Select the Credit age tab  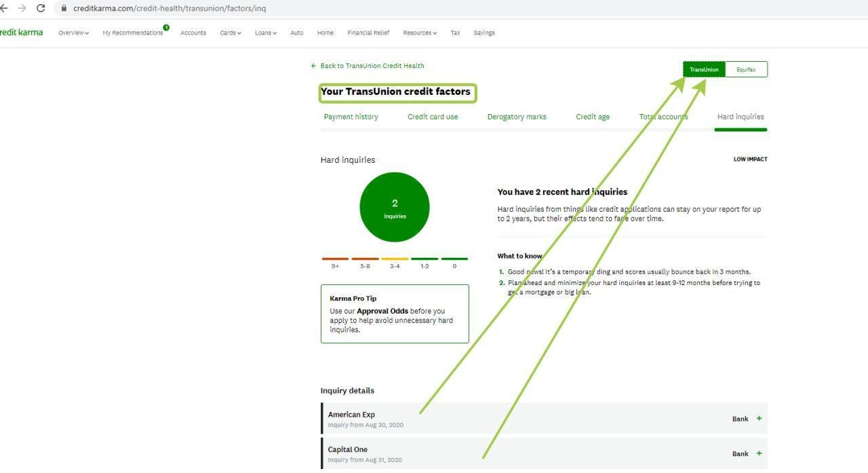click(593, 117)
